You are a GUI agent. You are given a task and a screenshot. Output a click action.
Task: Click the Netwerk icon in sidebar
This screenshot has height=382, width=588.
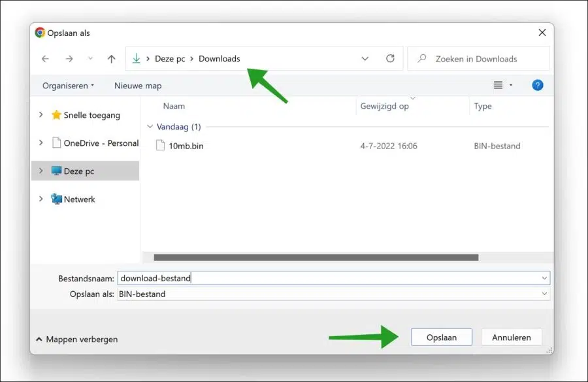click(56, 199)
